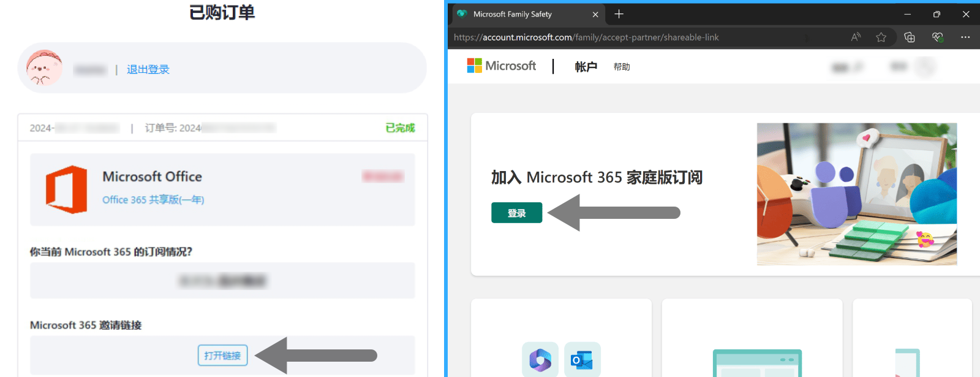Screen dimensions: 980x377
Task: Click the Microsoft 365 邀请链接 label
Action: click(86, 325)
